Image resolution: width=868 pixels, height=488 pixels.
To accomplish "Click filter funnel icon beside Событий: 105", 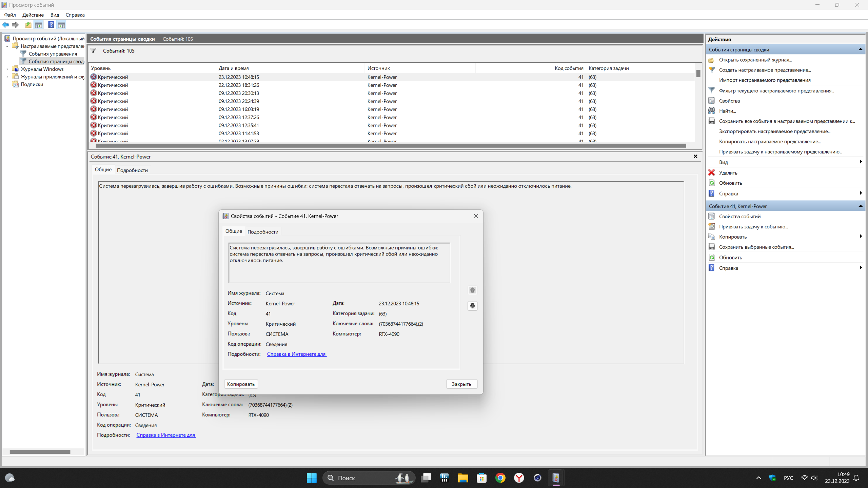I will coord(93,50).
